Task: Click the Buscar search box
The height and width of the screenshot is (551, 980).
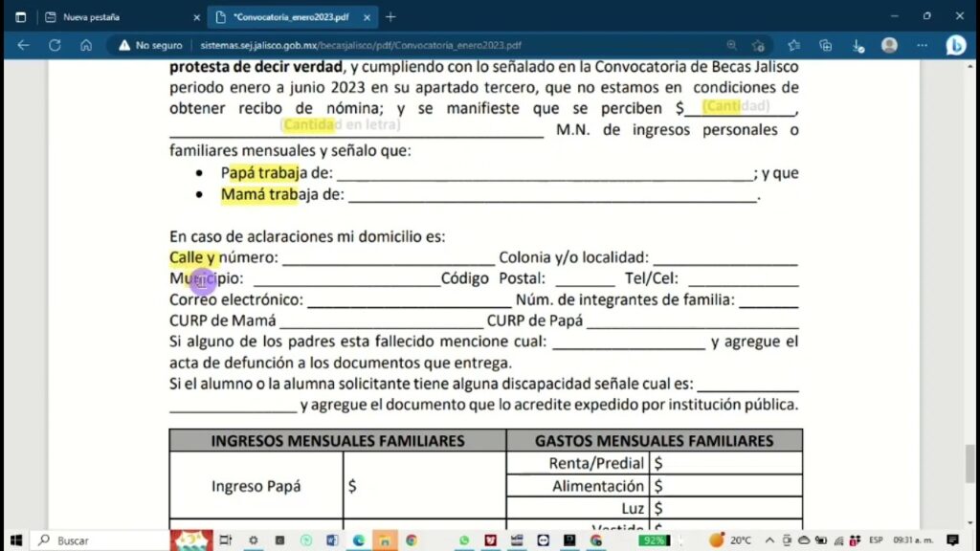Action: click(96, 540)
